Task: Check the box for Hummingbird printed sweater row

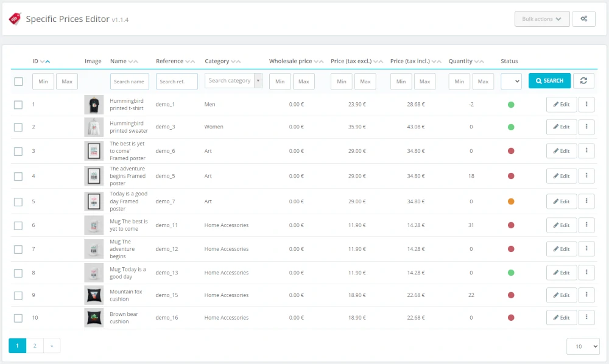Action: [18, 127]
